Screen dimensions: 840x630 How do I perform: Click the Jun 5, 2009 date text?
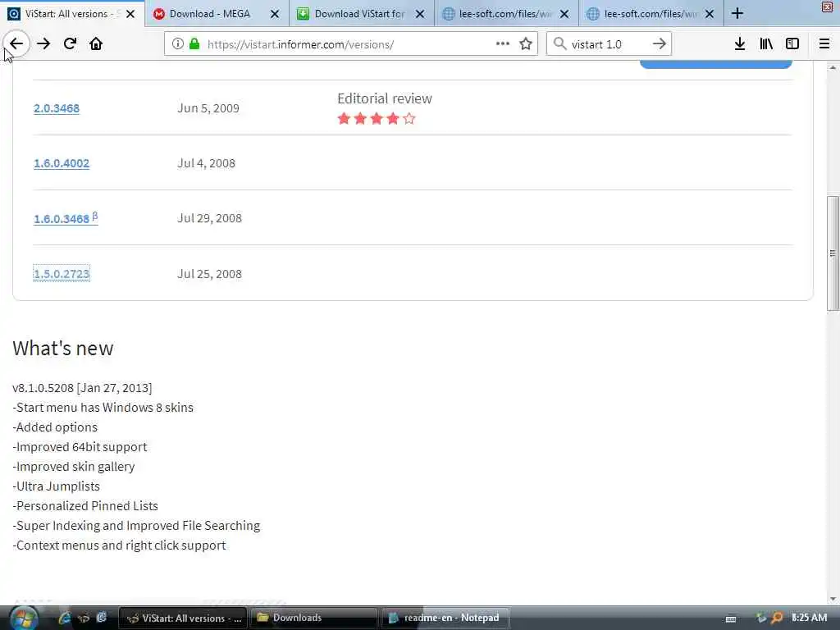click(208, 108)
